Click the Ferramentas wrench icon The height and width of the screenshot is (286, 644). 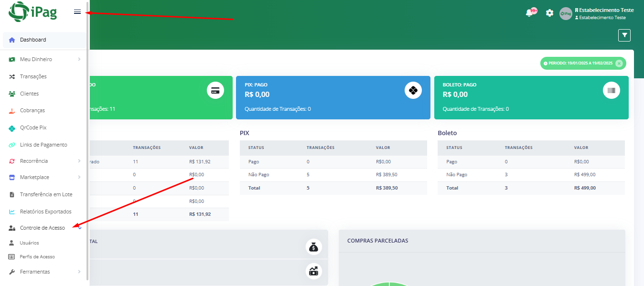click(12, 272)
